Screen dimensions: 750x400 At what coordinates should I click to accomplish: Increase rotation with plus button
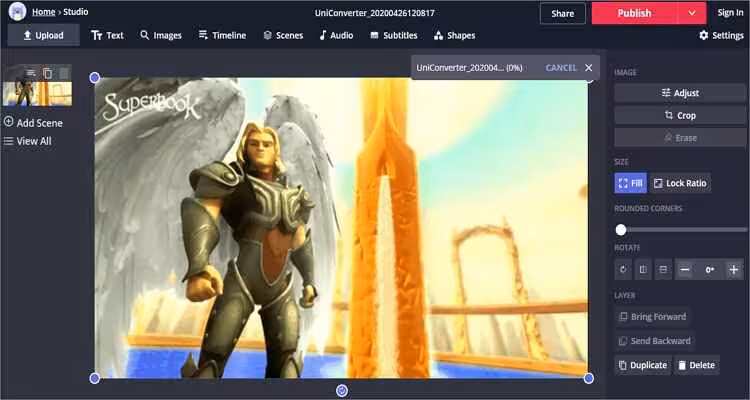click(734, 270)
